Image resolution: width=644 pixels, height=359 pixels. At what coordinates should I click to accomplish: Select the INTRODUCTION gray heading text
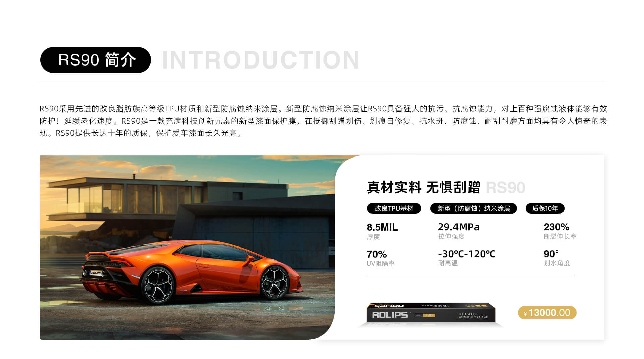tap(261, 60)
